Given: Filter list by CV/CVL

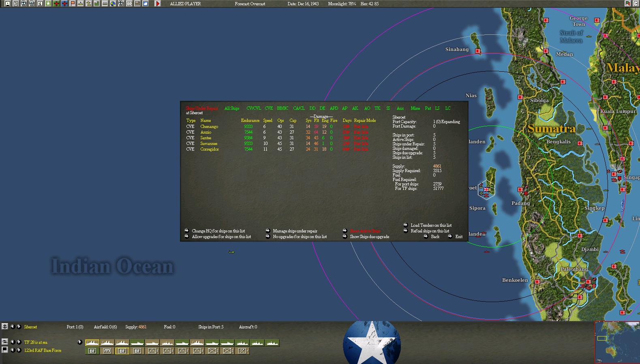Looking at the screenshot, I should [254, 108].
